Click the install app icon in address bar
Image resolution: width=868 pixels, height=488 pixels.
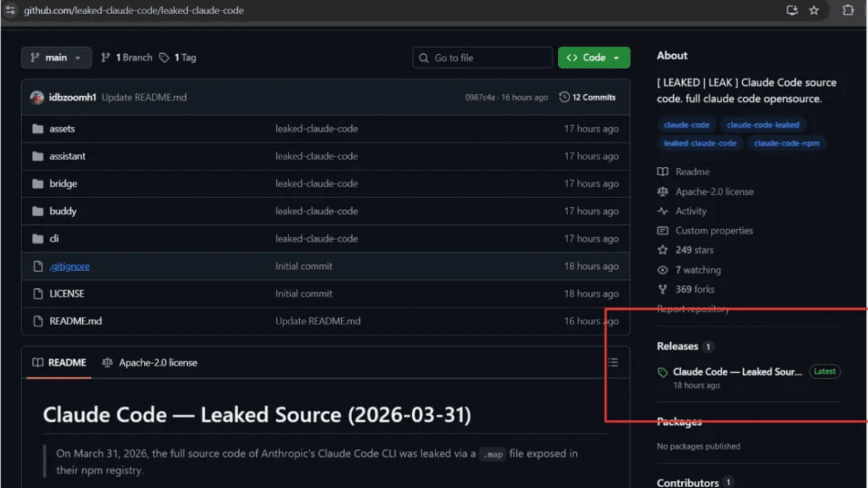tap(792, 10)
